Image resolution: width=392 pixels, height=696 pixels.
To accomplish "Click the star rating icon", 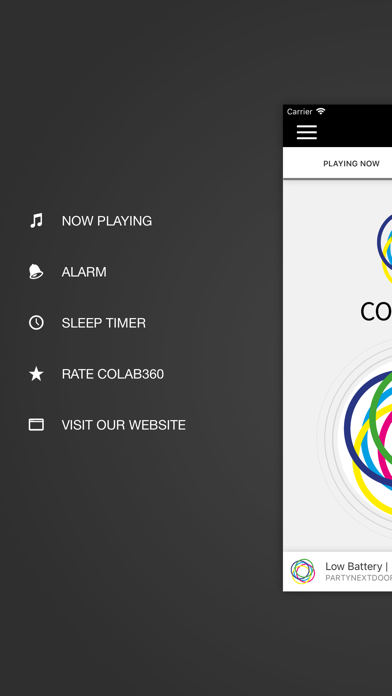I will pyautogui.click(x=36, y=374).
